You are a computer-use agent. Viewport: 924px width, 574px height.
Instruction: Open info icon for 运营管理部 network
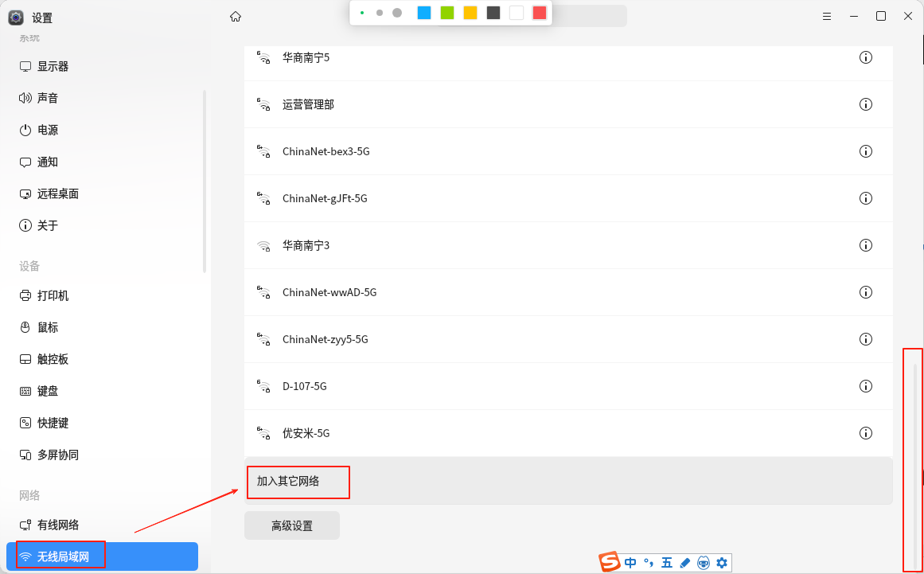(866, 104)
